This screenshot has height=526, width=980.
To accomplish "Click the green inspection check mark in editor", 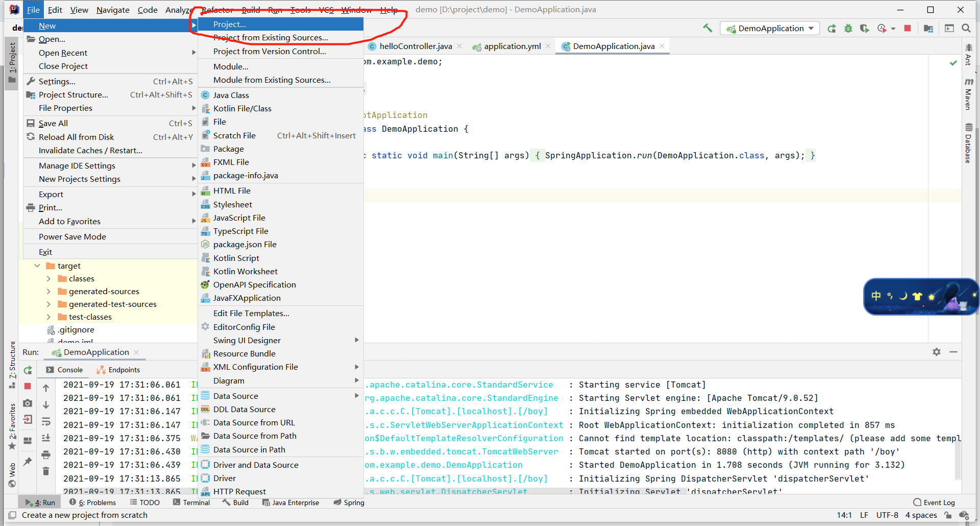I will 953,63.
